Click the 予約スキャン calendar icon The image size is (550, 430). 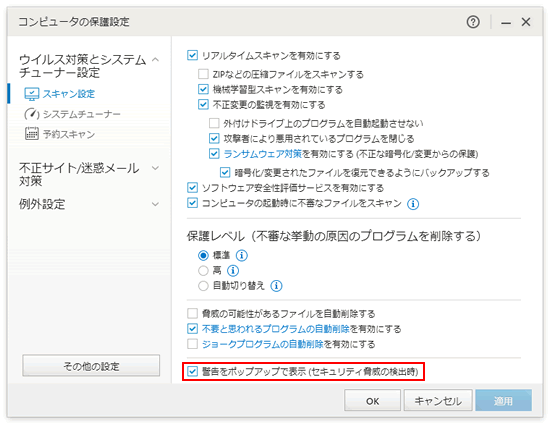pyautogui.click(x=32, y=134)
